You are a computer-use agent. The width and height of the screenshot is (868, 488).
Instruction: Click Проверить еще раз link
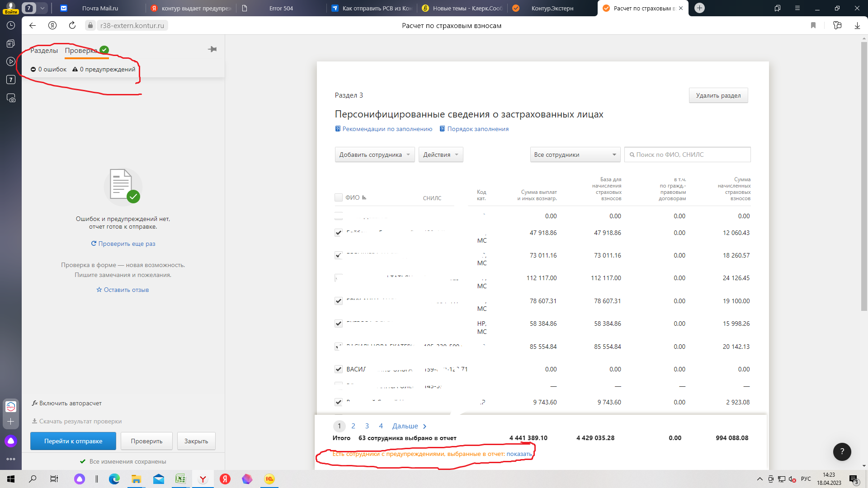coord(123,244)
